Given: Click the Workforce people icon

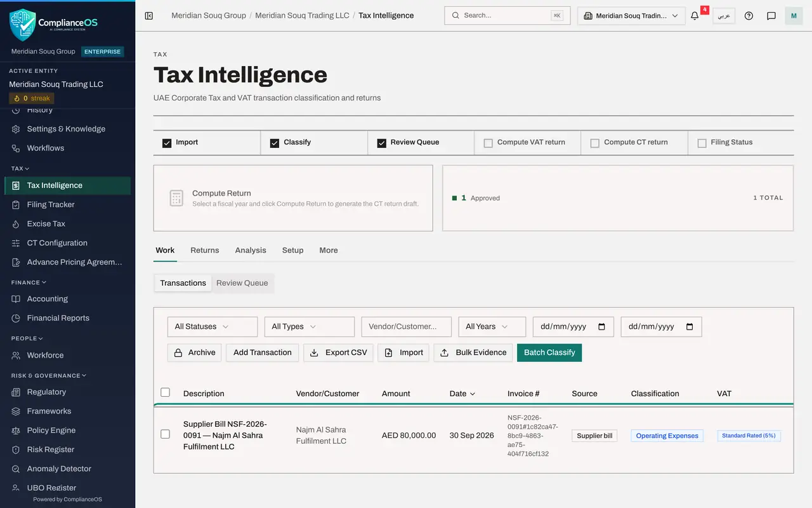Looking at the screenshot, I should pyautogui.click(x=16, y=355).
